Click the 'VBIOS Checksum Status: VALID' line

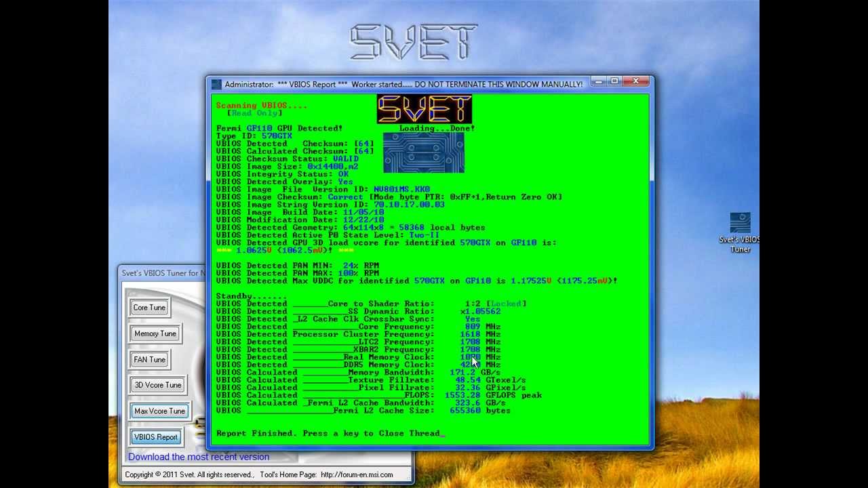point(288,159)
